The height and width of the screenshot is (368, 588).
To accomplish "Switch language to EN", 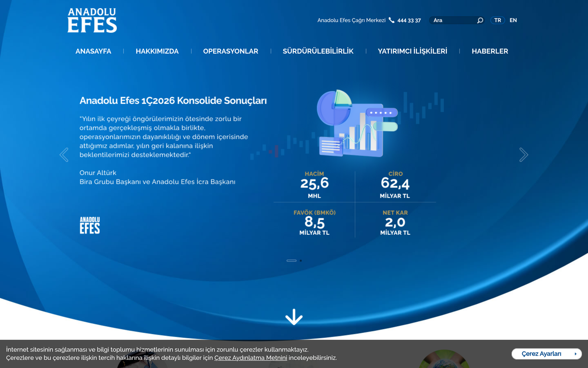I will click(x=513, y=20).
